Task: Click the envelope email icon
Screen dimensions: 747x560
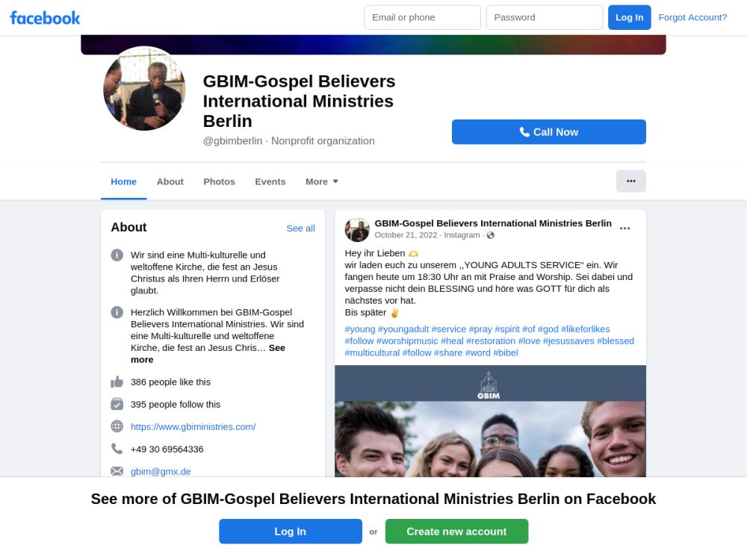Action: pyautogui.click(x=117, y=471)
